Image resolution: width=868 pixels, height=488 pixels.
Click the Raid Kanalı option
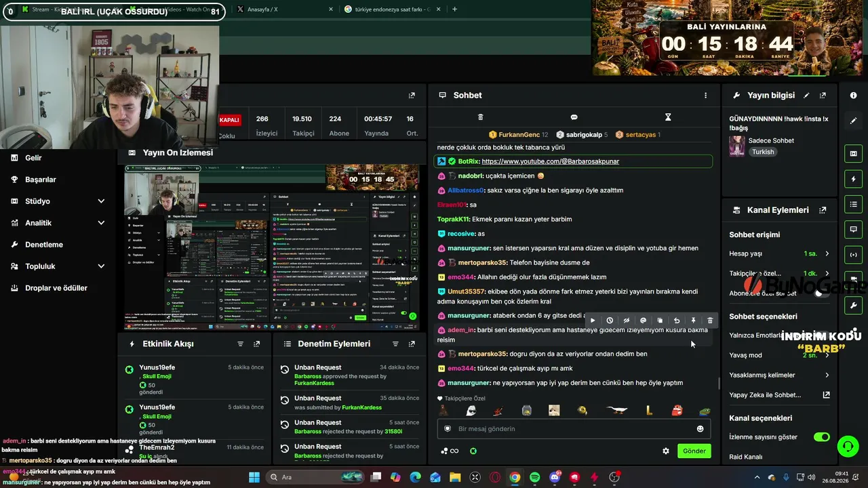tap(746, 457)
